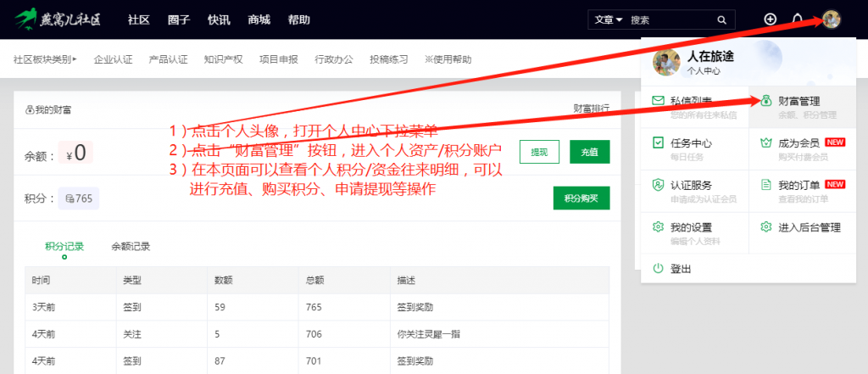868x374 pixels.
Task: Go to 行政办公 section
Action: pos(334,59)
